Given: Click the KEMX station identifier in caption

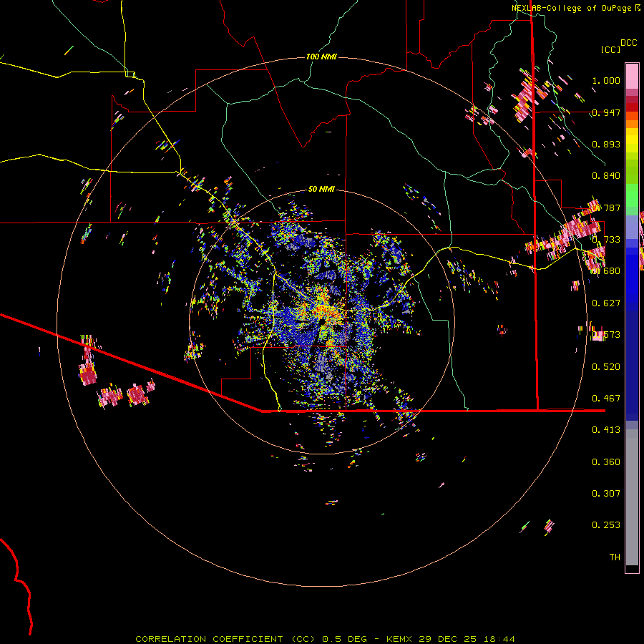Looking at the screenshot, I should pyautogui.click(x=399, y=639).
